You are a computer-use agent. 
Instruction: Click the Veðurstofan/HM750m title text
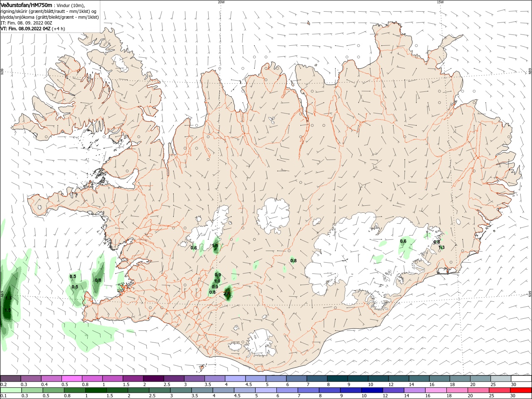pos(26,5)
